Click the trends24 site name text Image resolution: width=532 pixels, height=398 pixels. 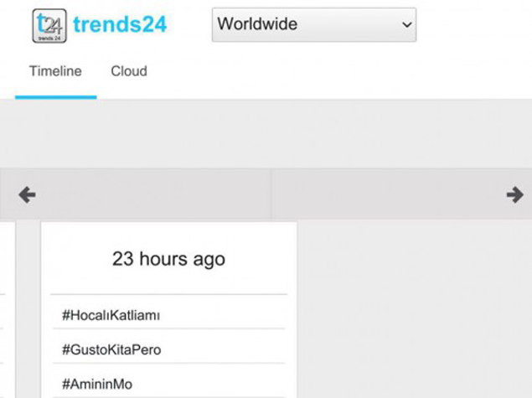click(120, 24)
